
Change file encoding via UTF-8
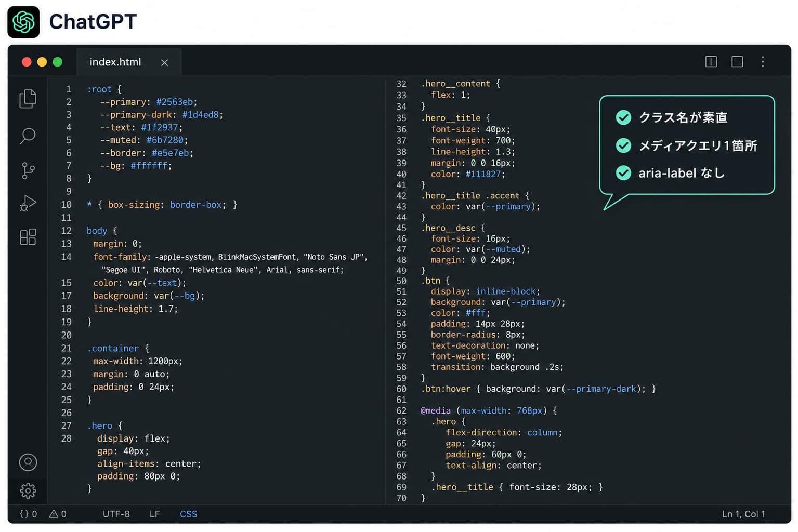[116, 514]
